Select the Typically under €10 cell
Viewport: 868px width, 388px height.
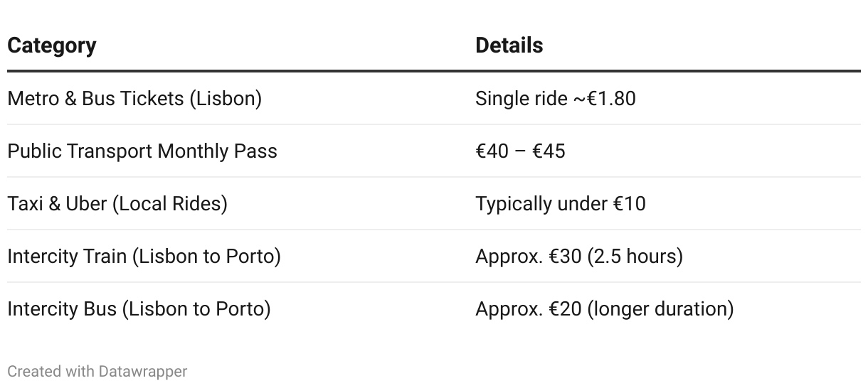point(561,203)
